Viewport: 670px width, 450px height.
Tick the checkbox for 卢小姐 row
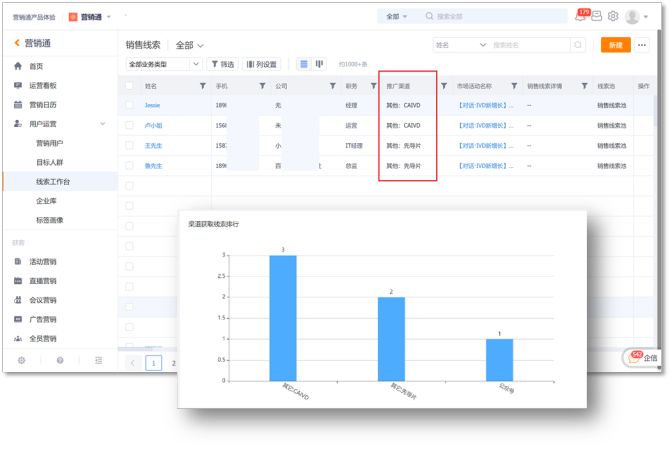tap(129, 125)
